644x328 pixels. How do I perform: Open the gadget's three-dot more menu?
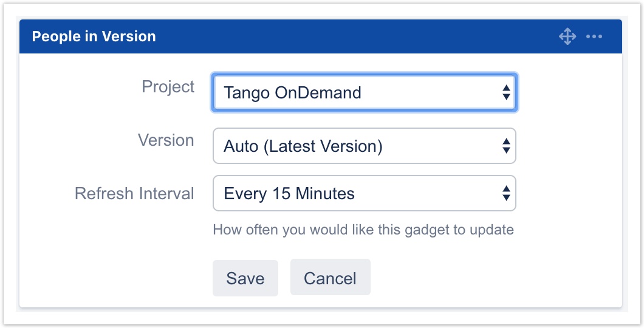(x=594, y=36)
